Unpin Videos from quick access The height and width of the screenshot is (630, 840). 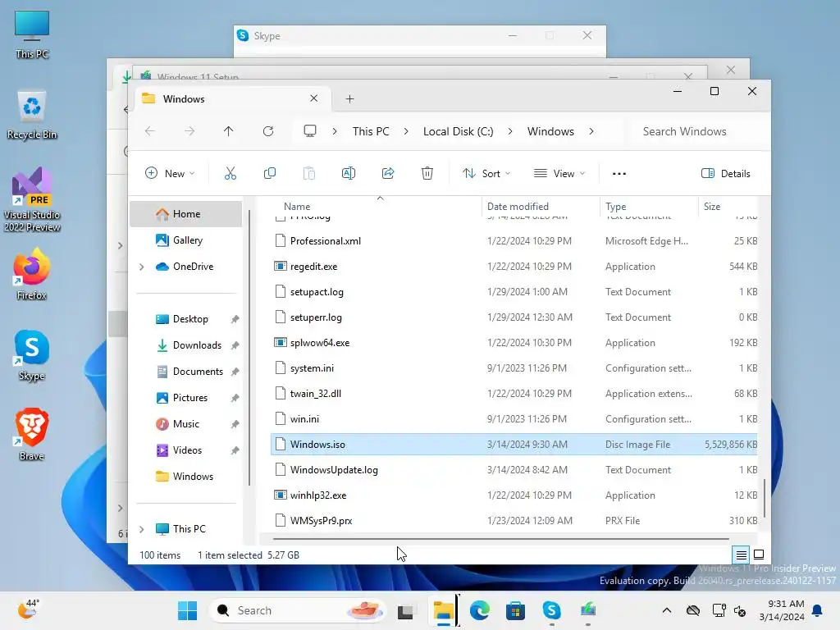[x=235, y=450]
